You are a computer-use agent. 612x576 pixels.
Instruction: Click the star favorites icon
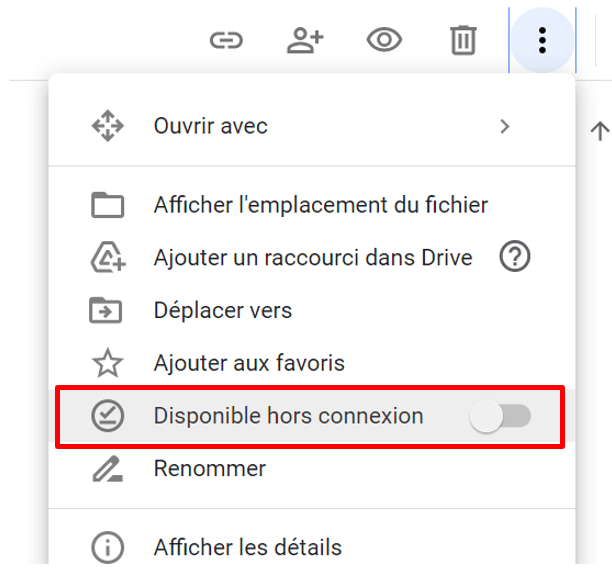click(107, 363)
